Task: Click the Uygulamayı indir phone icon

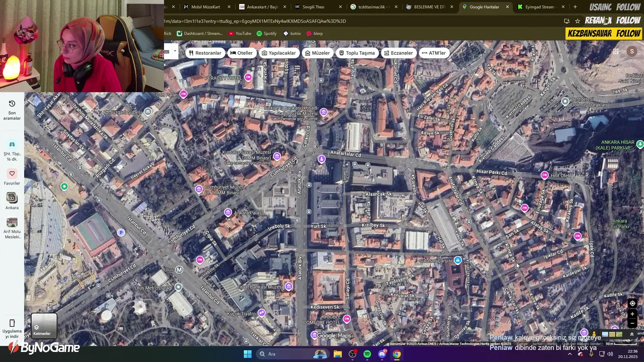Action: click(12, 323)
